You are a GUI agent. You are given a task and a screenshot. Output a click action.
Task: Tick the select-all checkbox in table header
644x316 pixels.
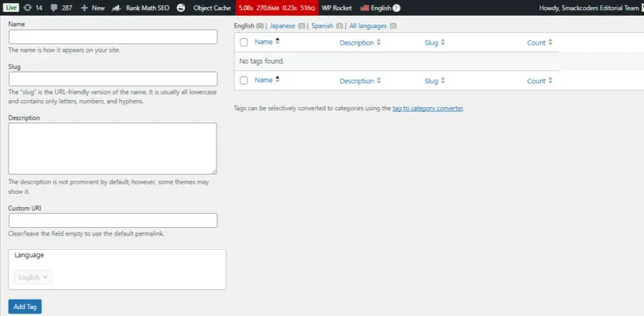click(x=244, y=43)
